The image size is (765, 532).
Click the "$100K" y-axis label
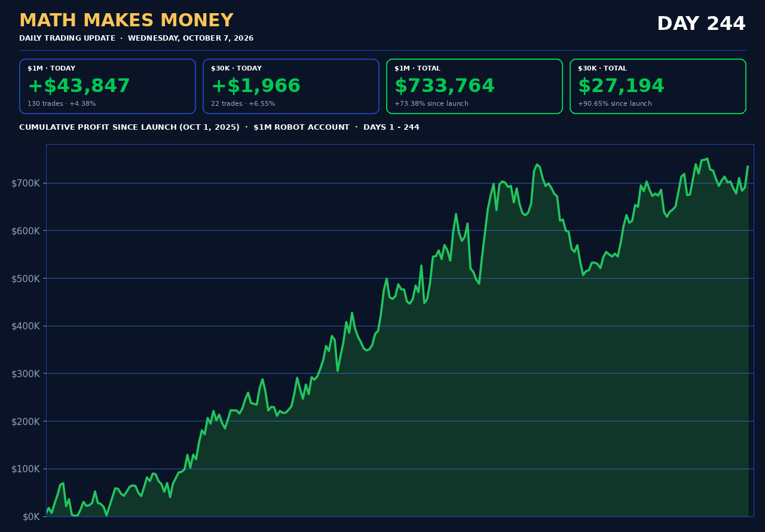26,469
